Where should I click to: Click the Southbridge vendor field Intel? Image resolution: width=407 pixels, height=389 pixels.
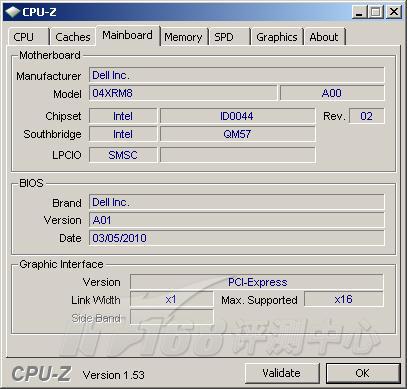(123, 134)
